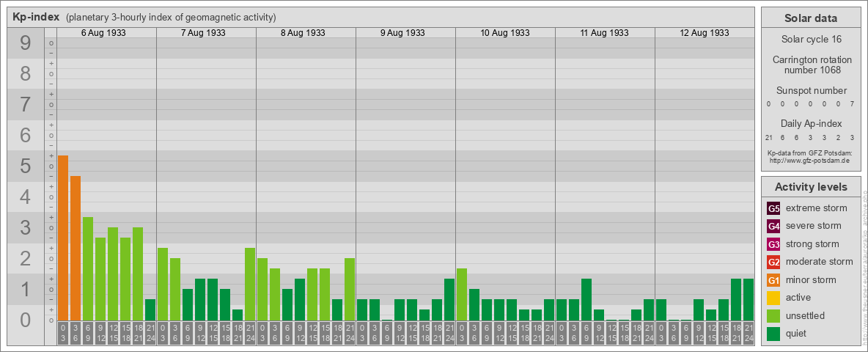Click the '(planetary 3-hourly index of geomagnetic activity)' subtitle
Screen dimensions: 868x352
point(171,17)
